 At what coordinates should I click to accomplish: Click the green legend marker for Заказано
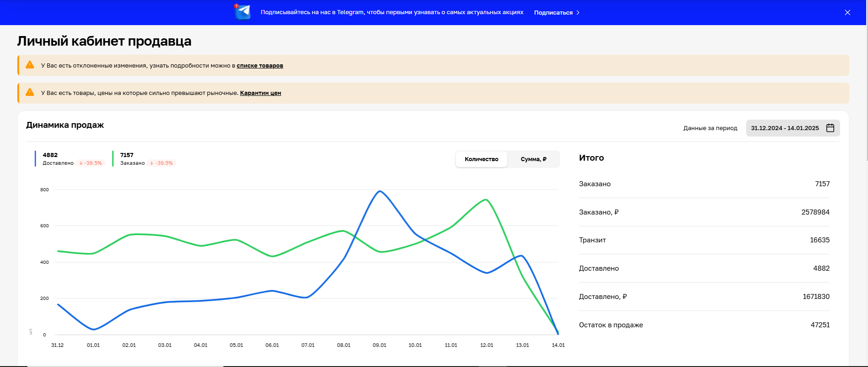(113, 159)
